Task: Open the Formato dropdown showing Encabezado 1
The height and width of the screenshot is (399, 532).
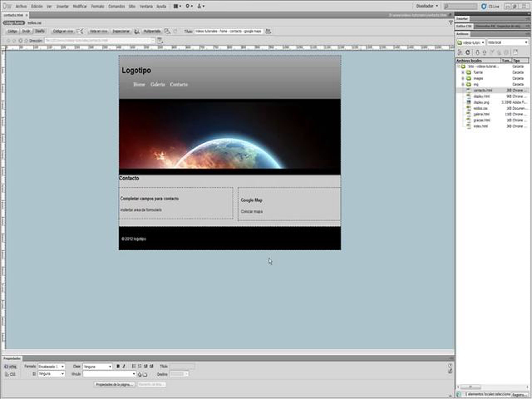Action: pos(51,367)
